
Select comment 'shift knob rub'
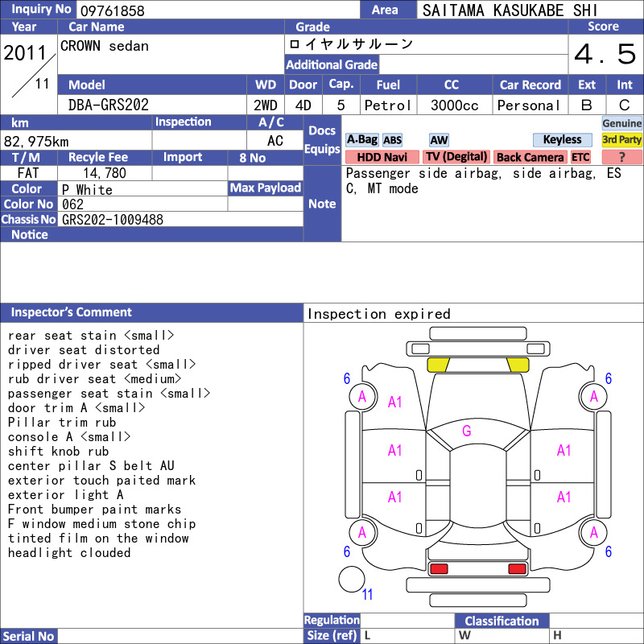click(58, 452)
